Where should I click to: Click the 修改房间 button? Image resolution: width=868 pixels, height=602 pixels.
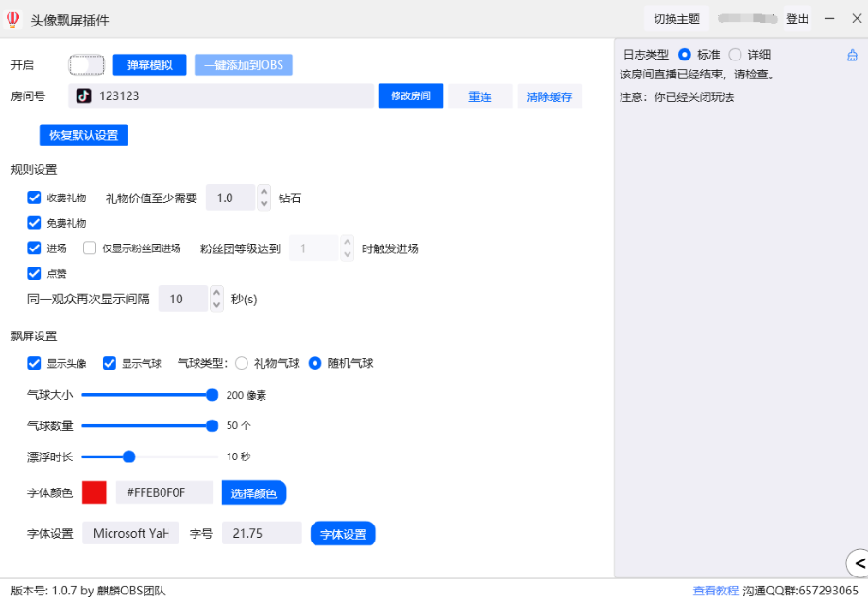411,96
